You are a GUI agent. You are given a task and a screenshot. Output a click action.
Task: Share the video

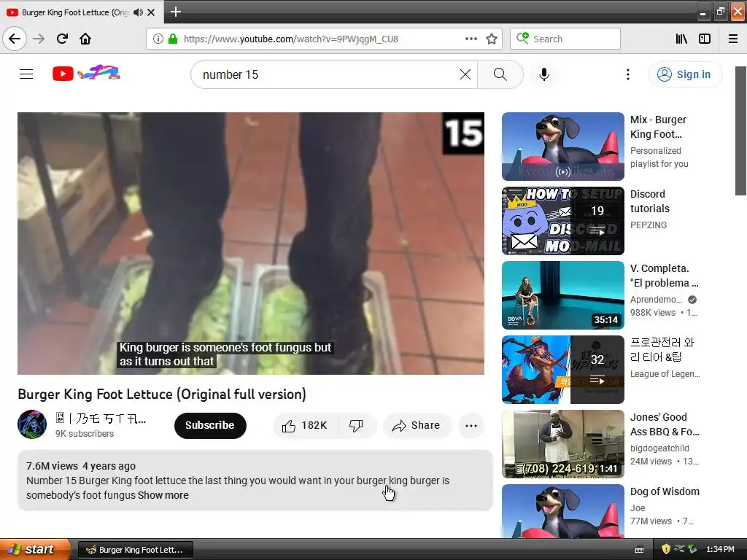[417, 425]
